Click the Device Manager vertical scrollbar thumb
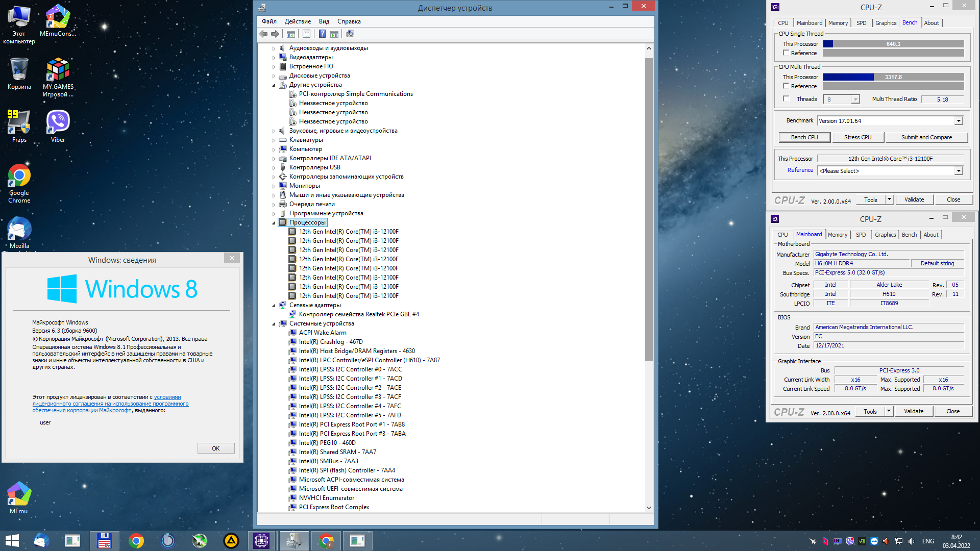Image resolution: width=980 pixels, height=551 pixels. 649,209
